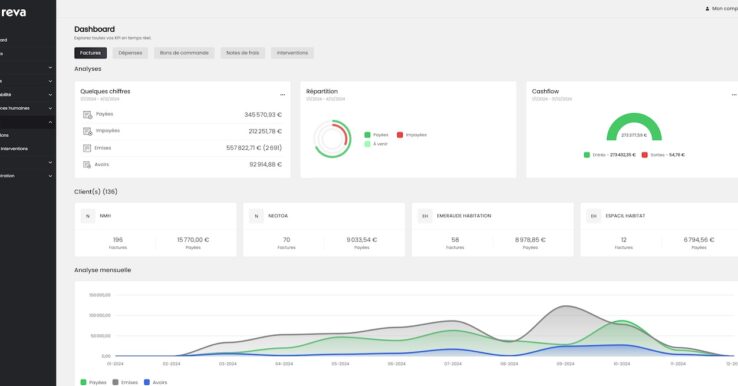Click the Répartition donut chart
Viewport: 738px width, 386px height.
point(332,139)
